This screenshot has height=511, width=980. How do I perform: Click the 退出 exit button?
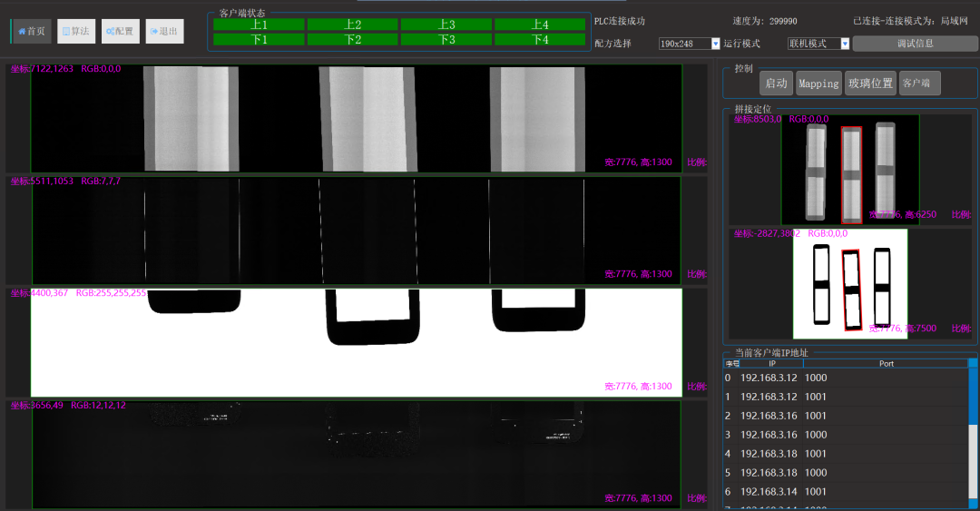pos(164,31)
